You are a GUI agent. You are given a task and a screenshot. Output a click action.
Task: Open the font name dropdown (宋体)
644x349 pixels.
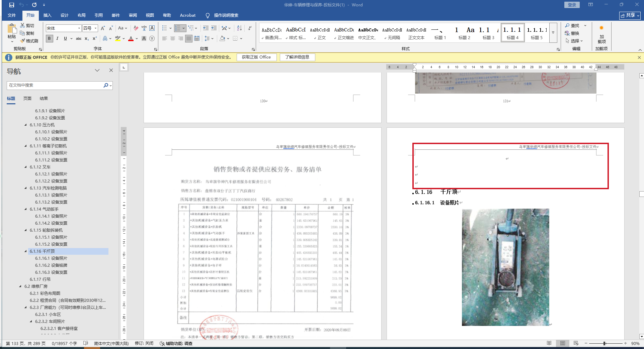(x=79, y=28)
